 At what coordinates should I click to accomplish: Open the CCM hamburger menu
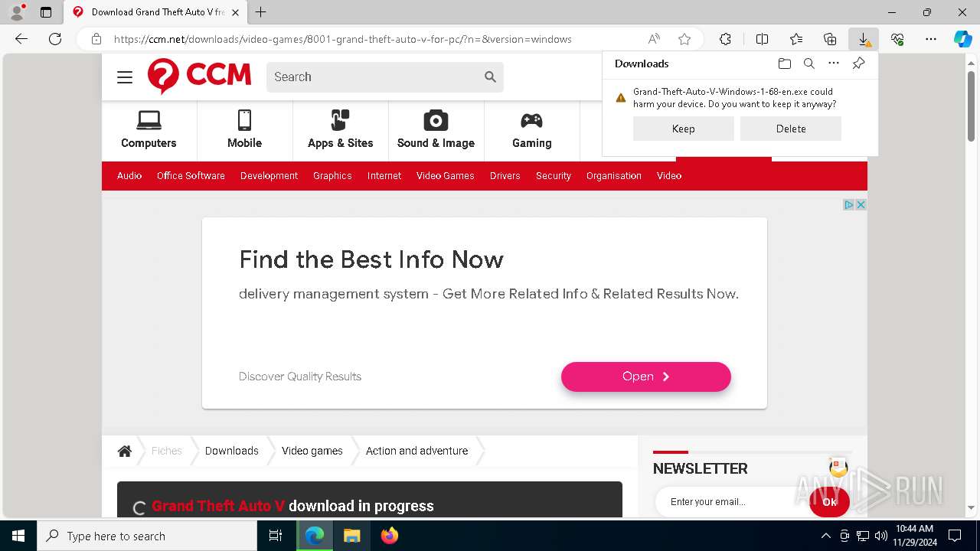click(125, 77)
